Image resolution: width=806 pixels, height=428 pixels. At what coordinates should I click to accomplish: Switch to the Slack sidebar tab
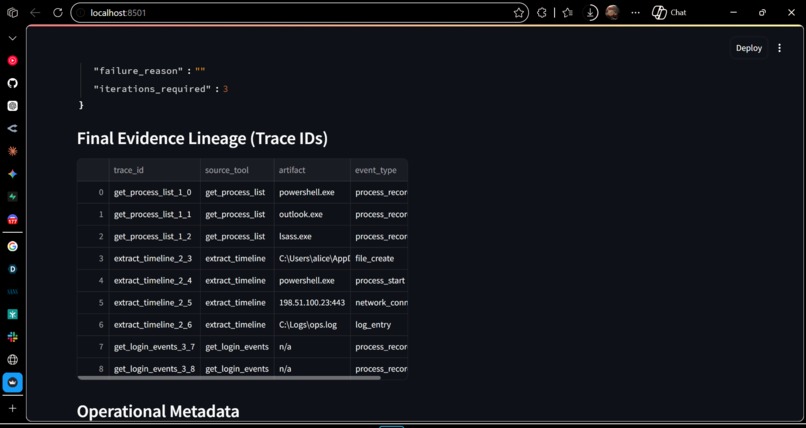[x=12, y=337]
